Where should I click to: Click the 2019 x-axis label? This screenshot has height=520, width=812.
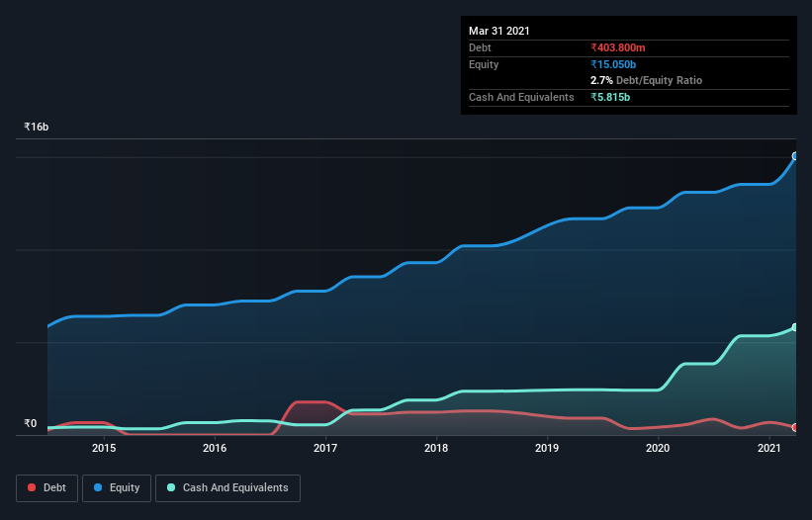(x=547, y=448)
